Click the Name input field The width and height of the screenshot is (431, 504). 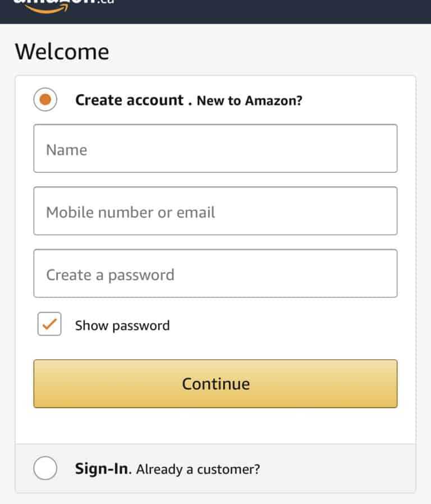[215, 148]
